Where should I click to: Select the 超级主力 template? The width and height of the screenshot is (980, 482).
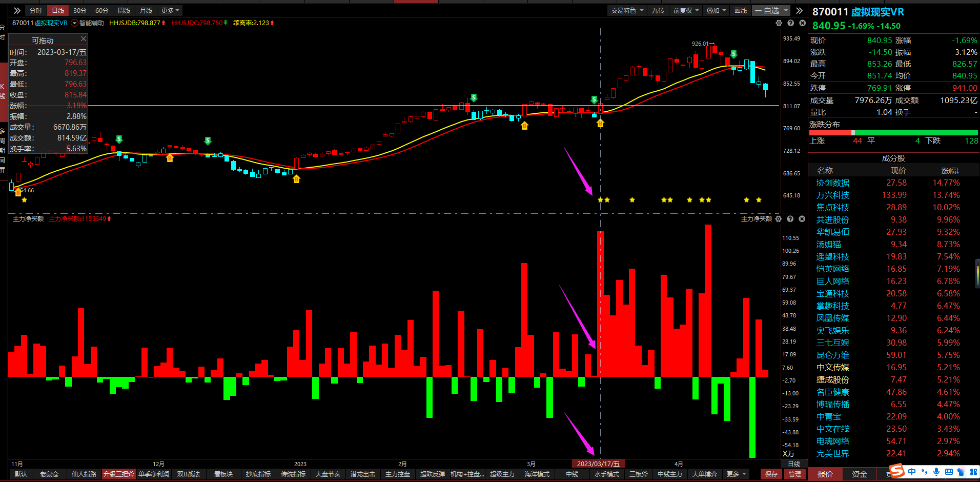coord(502,474)
